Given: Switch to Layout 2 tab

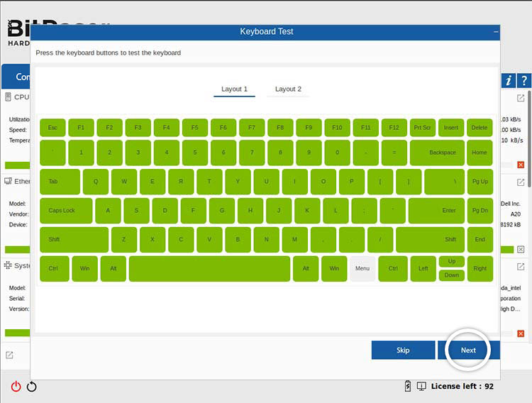Looking at the screenshot, I should click(288, 89).
